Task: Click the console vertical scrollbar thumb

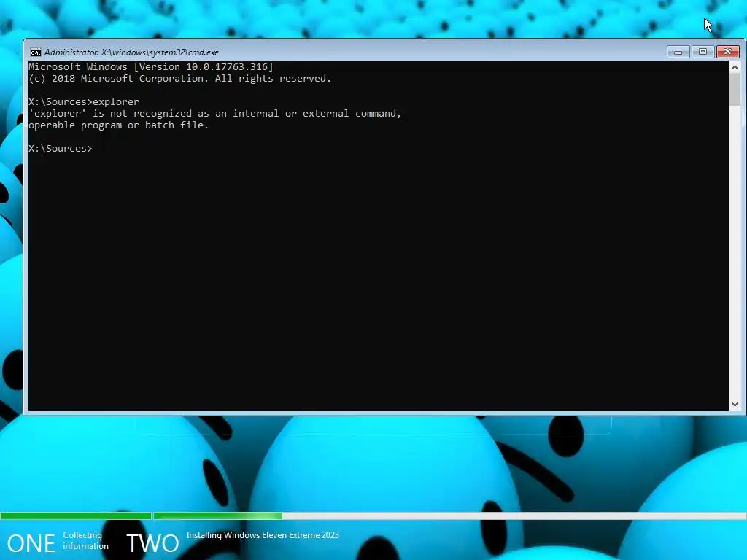Action: [735, 90]
